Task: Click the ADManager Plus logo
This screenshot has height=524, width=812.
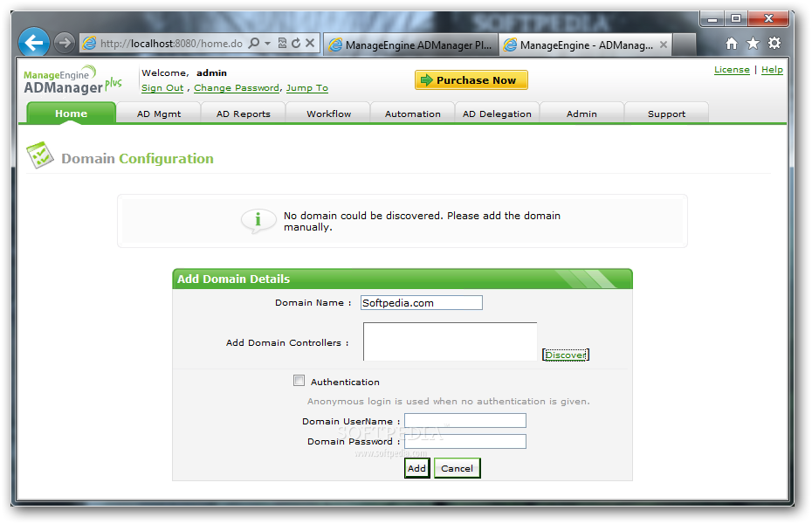Action: tap(72, 80)
